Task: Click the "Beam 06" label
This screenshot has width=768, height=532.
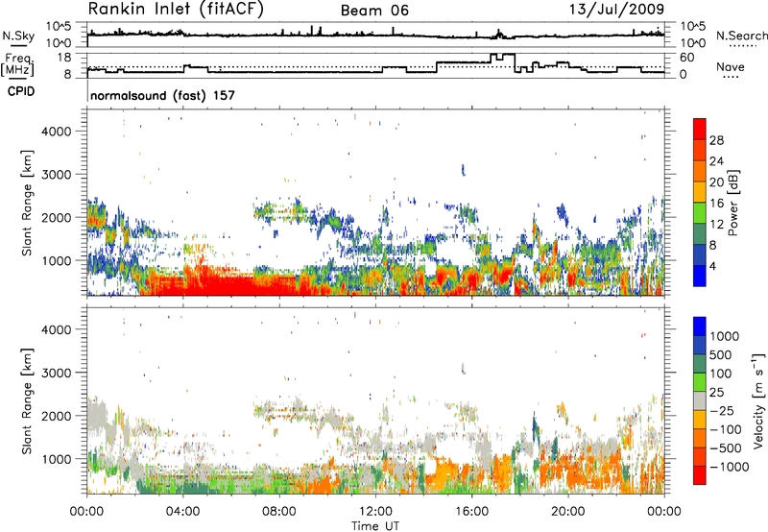Action: click(374, 11)
